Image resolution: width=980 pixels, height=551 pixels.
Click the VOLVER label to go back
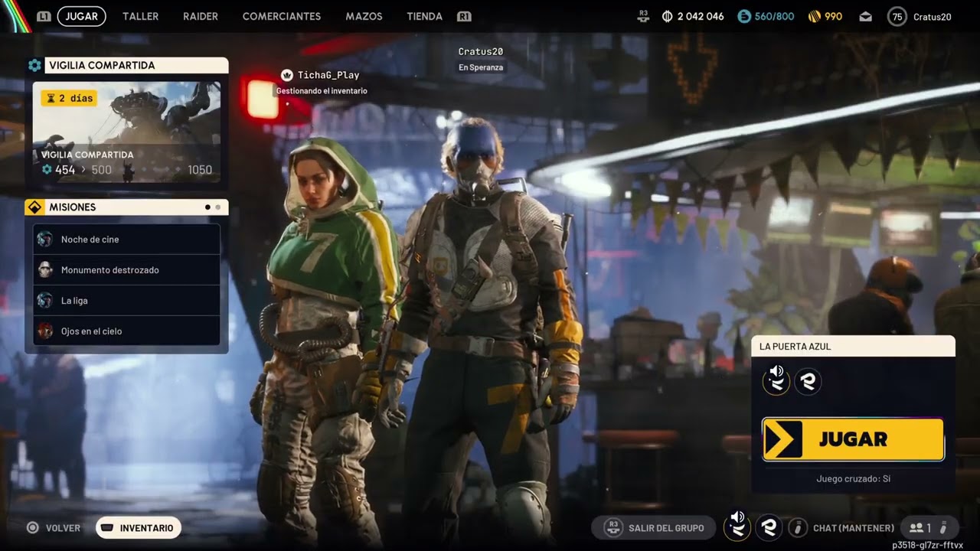click(x=63, y=528)
